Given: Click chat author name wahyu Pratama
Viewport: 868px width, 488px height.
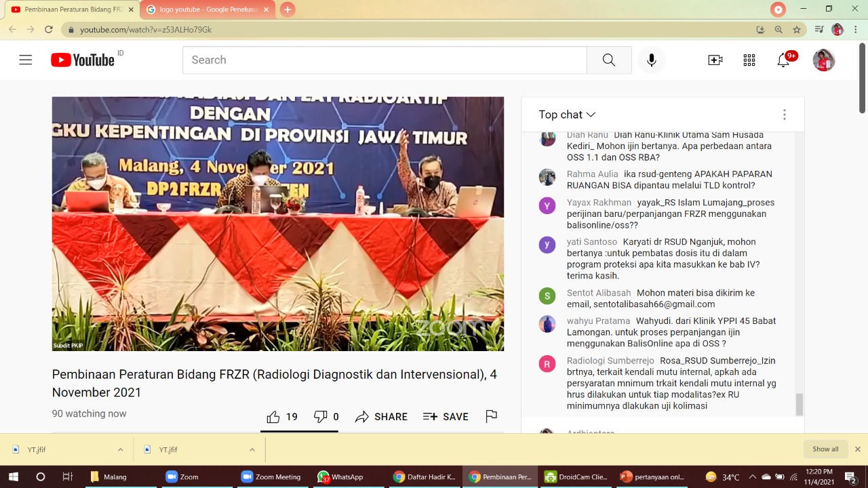Looking at the screenshot, I should pyautogui.click(x=597, y=321).
